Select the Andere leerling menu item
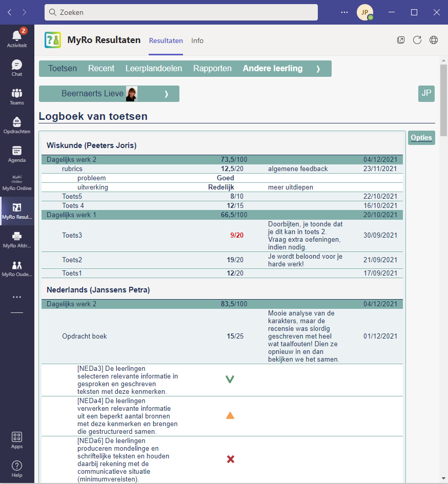 tap(273, 69)
